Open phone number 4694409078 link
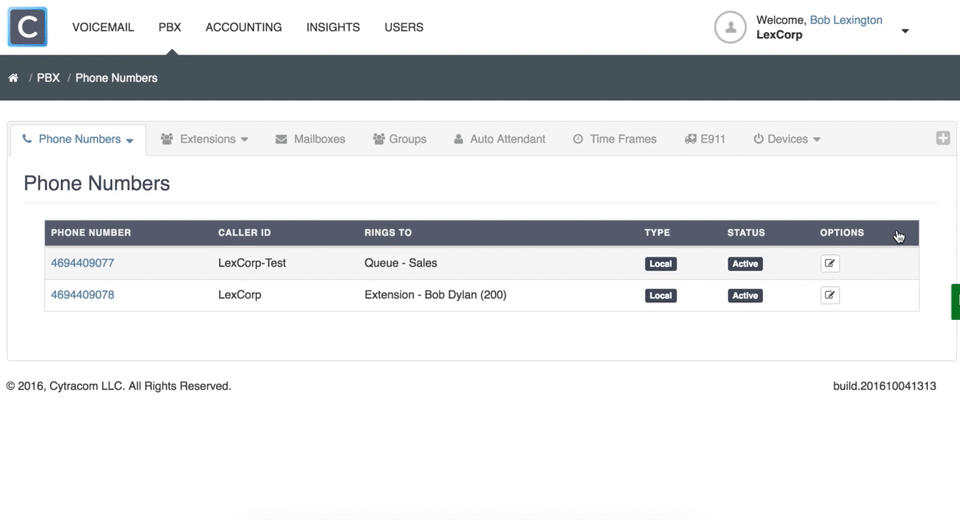This screenshot has height=520, width=960. point(83,295)
